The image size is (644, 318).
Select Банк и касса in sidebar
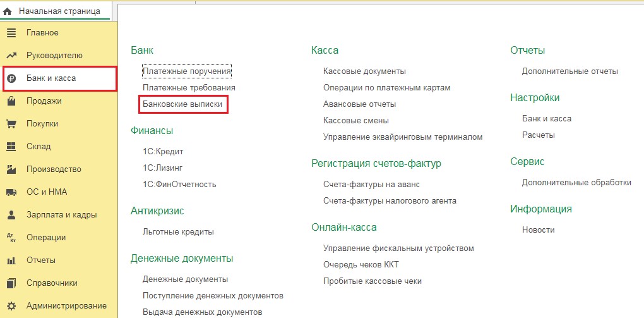[x=59, y=78]
